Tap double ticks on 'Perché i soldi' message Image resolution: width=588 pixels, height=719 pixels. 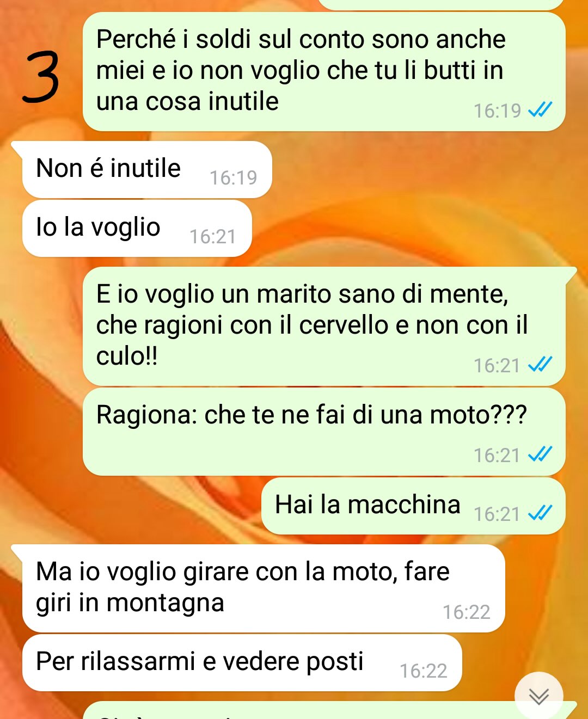(540, 109)
